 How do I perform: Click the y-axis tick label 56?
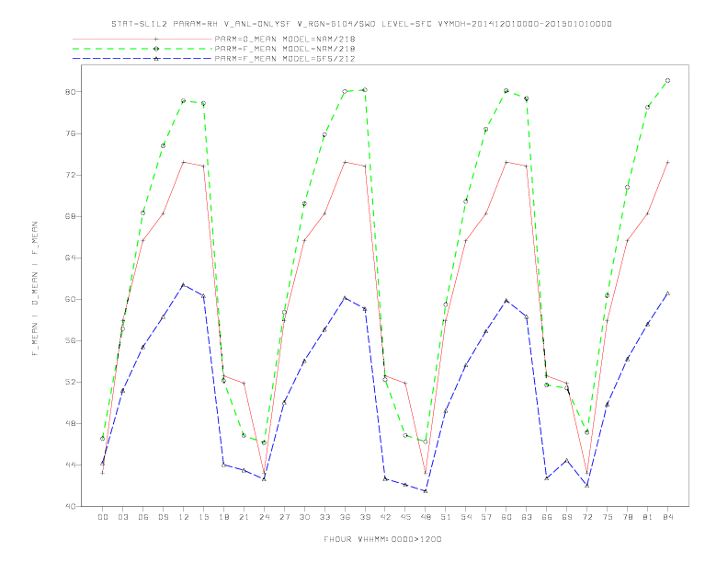(x=71, y=340)
